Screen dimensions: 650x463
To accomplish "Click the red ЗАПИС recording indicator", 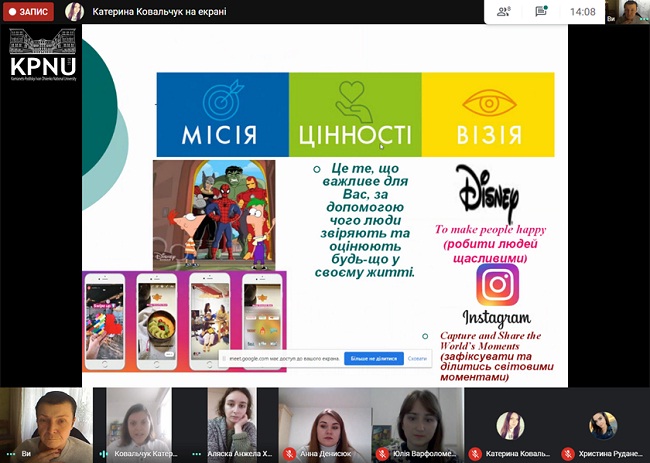I will click(28, 12).
